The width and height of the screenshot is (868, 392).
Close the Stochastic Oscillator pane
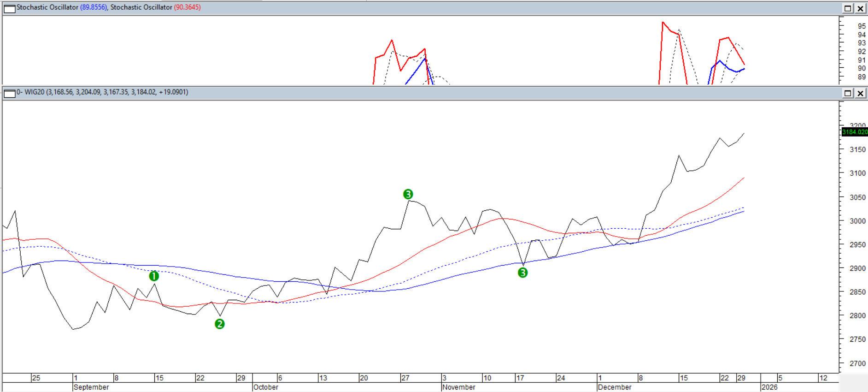click(x=860, y=8)
